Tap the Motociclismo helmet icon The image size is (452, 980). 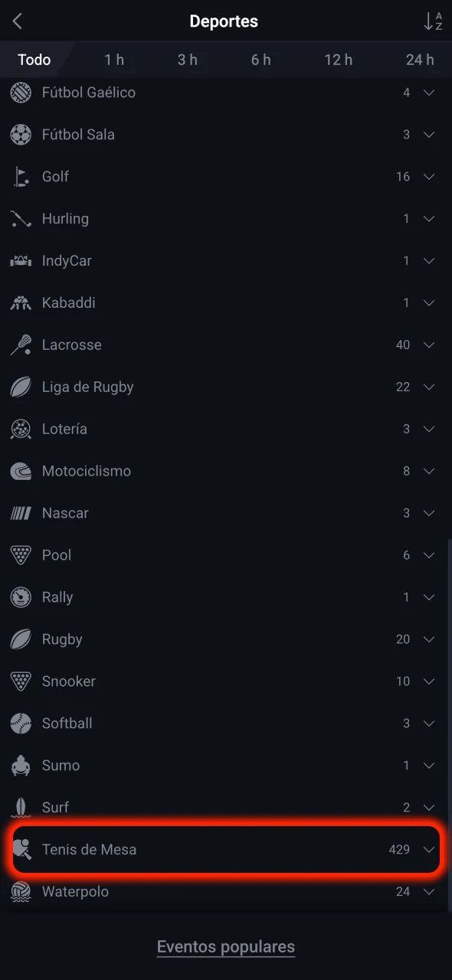point(21,472)
